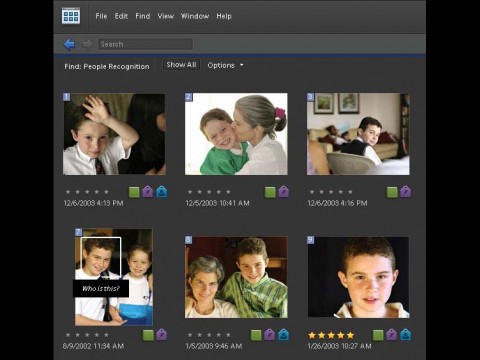Click purple tag icon under 10:41 AM photo
The width and height of the screenshot is (480, 360).
[283, 192]
